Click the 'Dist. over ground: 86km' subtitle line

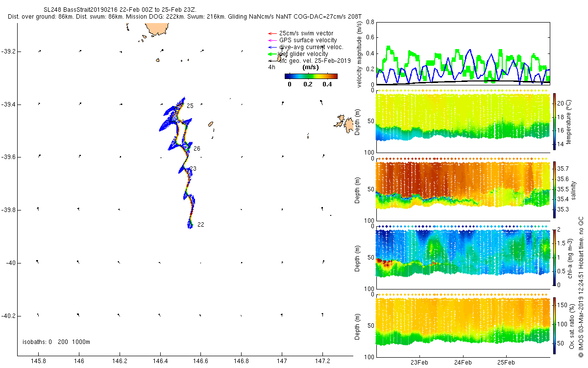(185, 16)
